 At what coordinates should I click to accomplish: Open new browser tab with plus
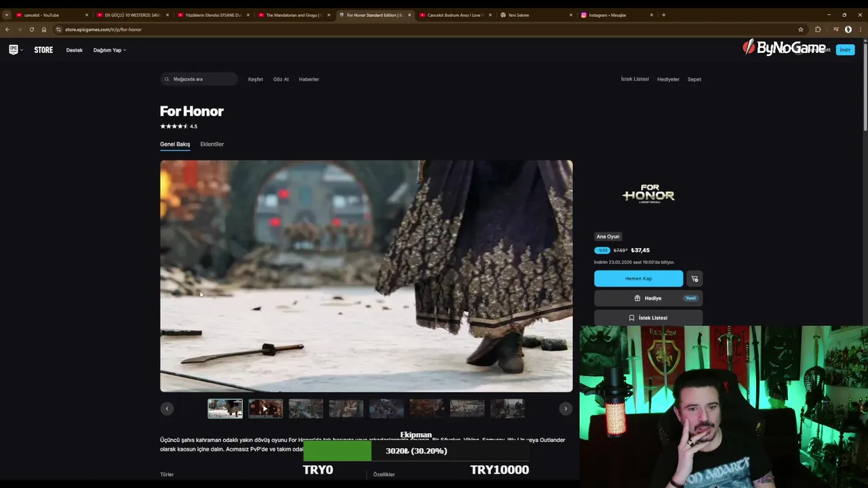tap(663, 15)
